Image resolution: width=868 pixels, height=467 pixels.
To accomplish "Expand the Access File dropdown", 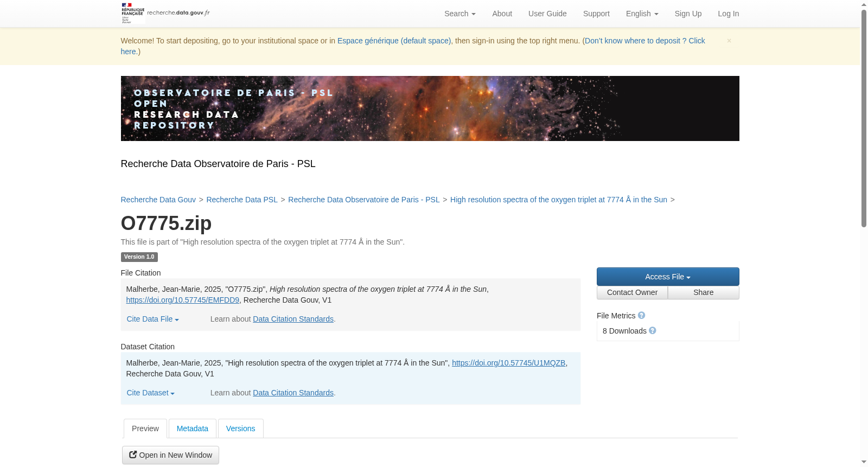I will pyautogui.click(x=668, y=277).
